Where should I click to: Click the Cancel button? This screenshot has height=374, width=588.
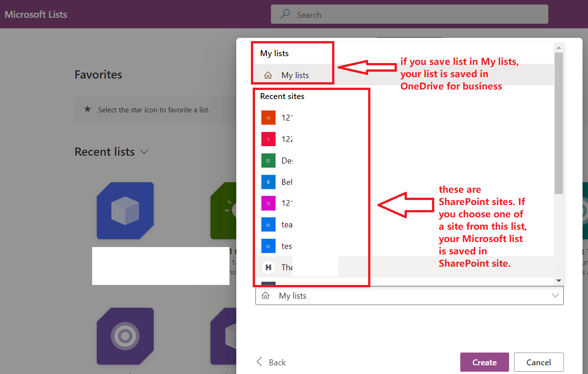[539, 362]
